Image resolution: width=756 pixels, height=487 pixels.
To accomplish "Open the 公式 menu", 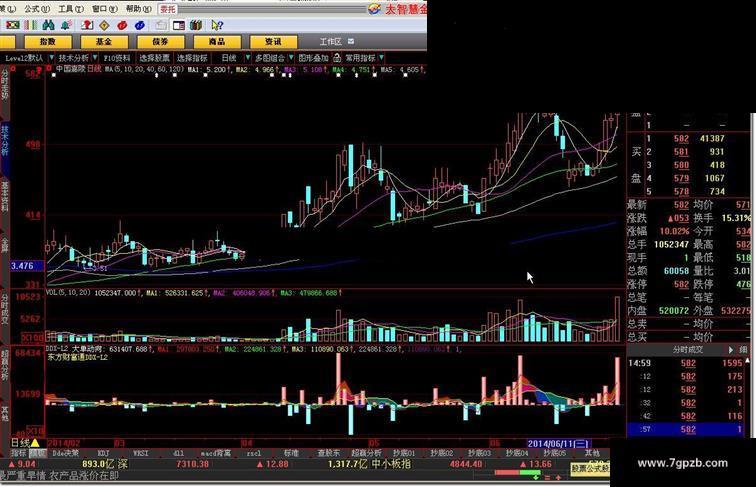I will click(37, 9).
